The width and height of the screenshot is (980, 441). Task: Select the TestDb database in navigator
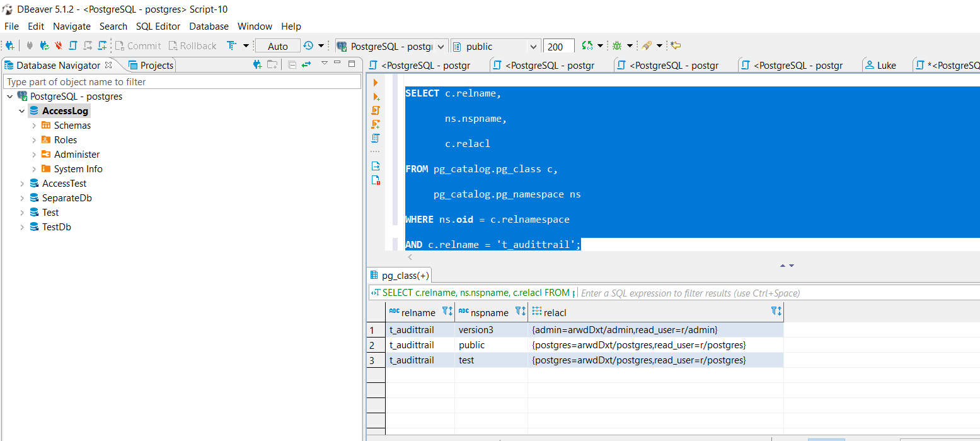pyautogui.click(x=56, y=227)
